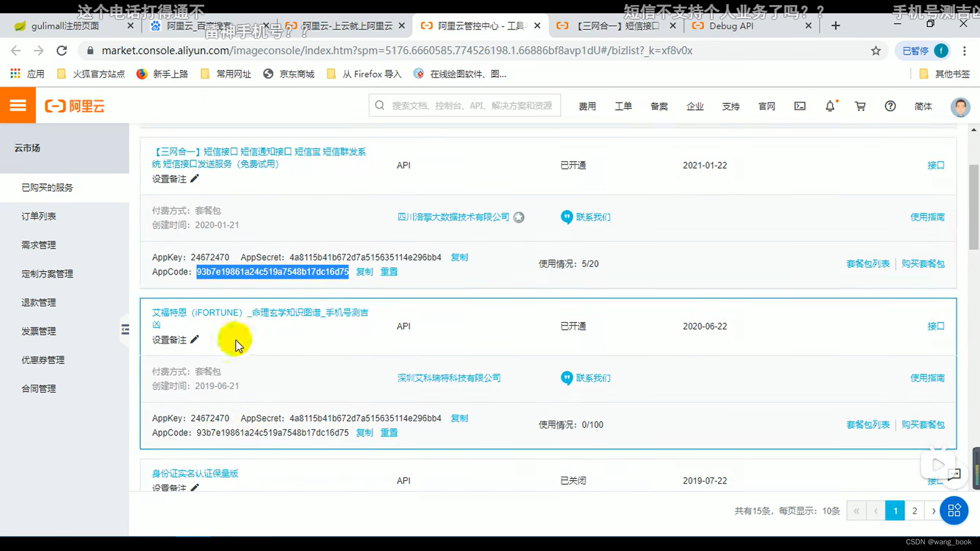Open the 应用 apps shortcut in bookmarks bar

(28, 74)
